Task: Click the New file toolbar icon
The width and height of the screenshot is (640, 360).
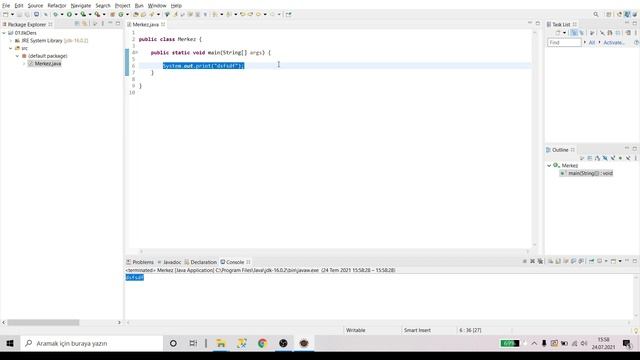Action: 6,14
